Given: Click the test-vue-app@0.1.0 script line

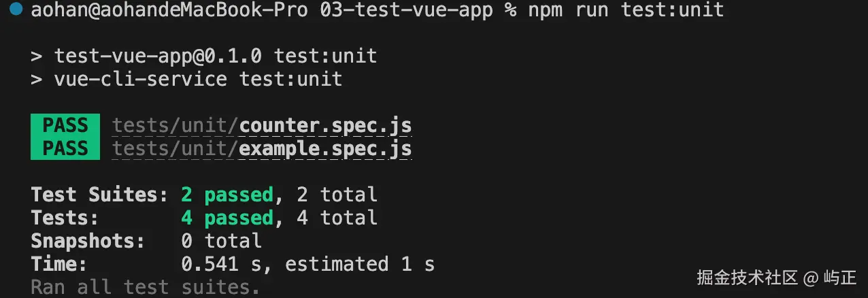Looking at the screenshot, I should 214,56.
